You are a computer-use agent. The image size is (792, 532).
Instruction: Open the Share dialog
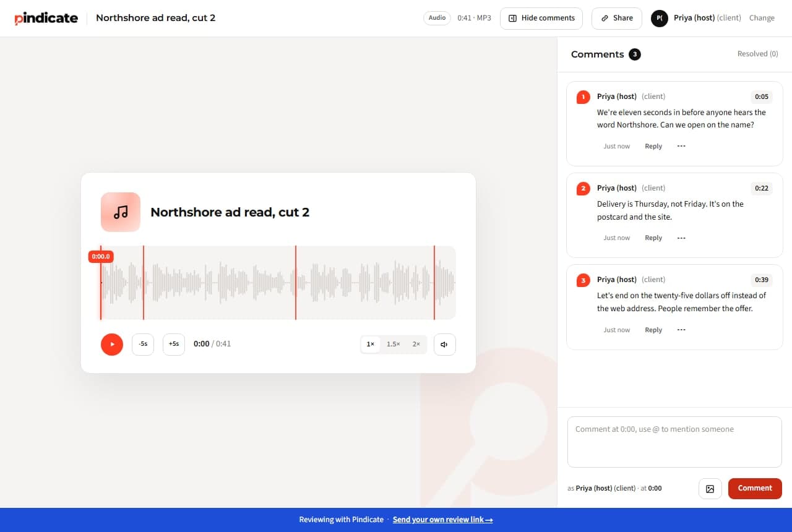click(617, 19)
